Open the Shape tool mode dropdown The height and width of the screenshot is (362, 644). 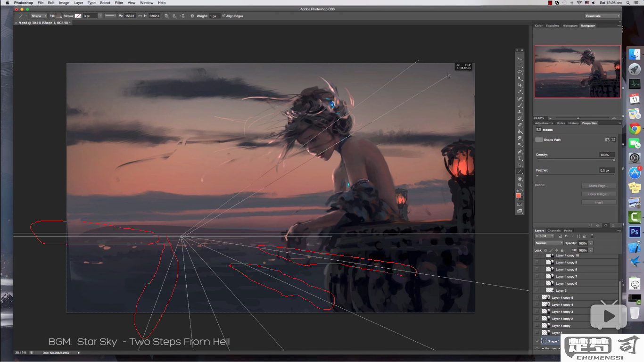(39, 16)
